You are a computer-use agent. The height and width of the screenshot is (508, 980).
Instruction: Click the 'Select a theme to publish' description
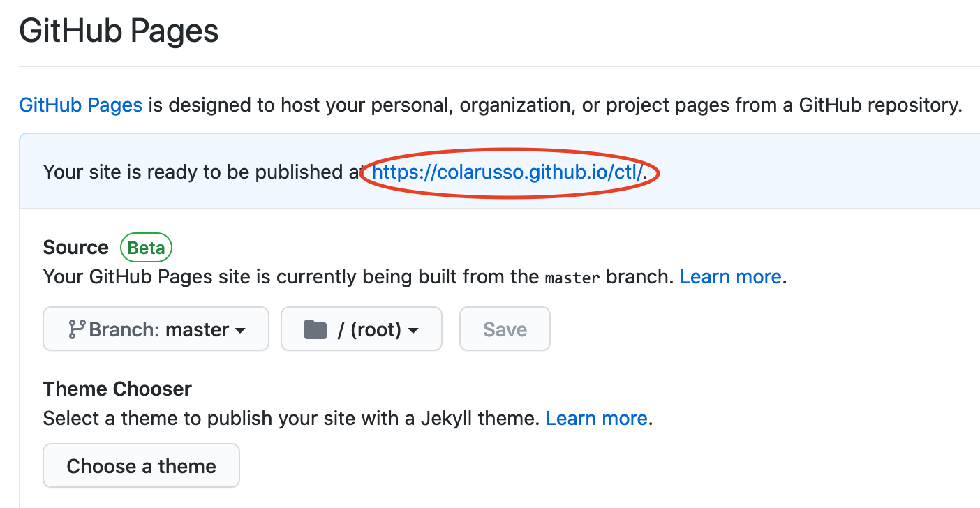[x=292, y=419]
